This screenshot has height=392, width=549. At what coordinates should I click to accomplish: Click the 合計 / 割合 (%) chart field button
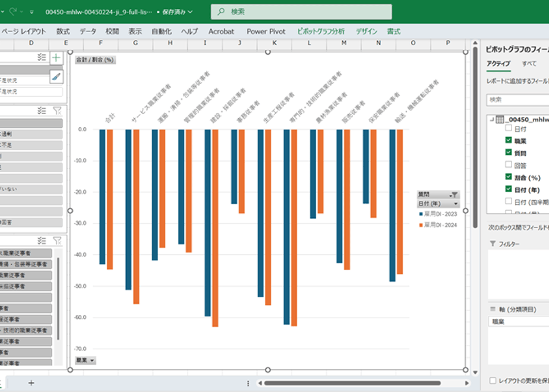[95, 60]
